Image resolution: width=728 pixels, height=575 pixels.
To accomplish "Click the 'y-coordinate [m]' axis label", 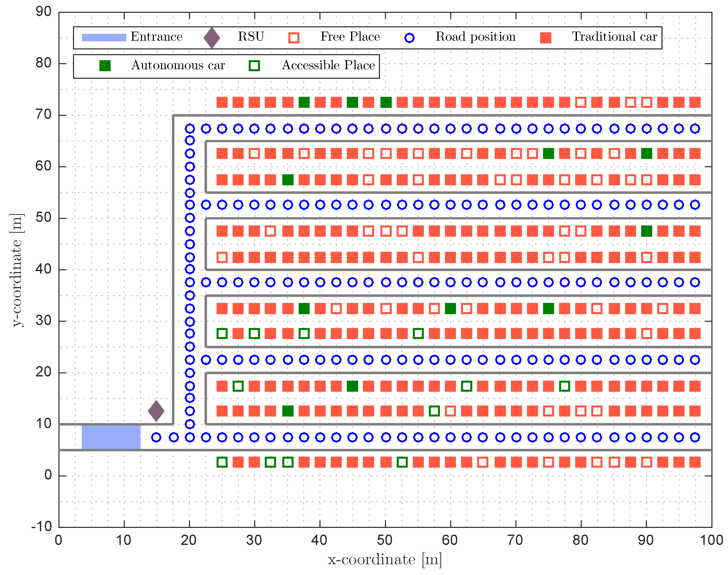I will 17,270.
